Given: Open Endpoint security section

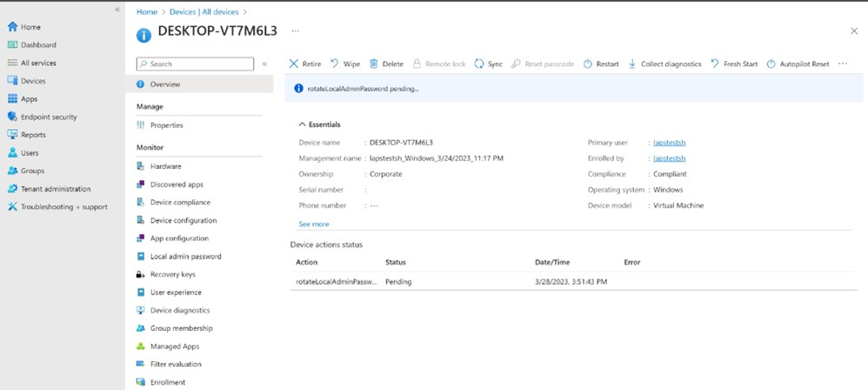Looking at the screenshot, I should click(x=42, y=117).
